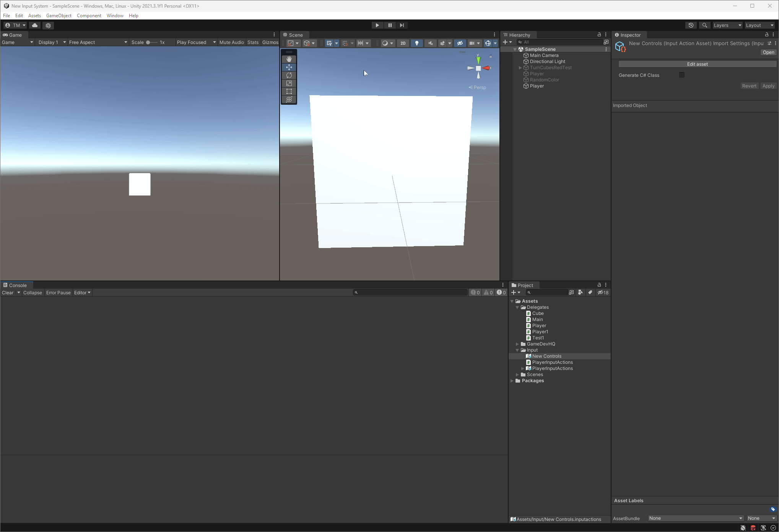
Task: Open the cloud services icon
Action: pyautogui.click(x=35, y=25)
